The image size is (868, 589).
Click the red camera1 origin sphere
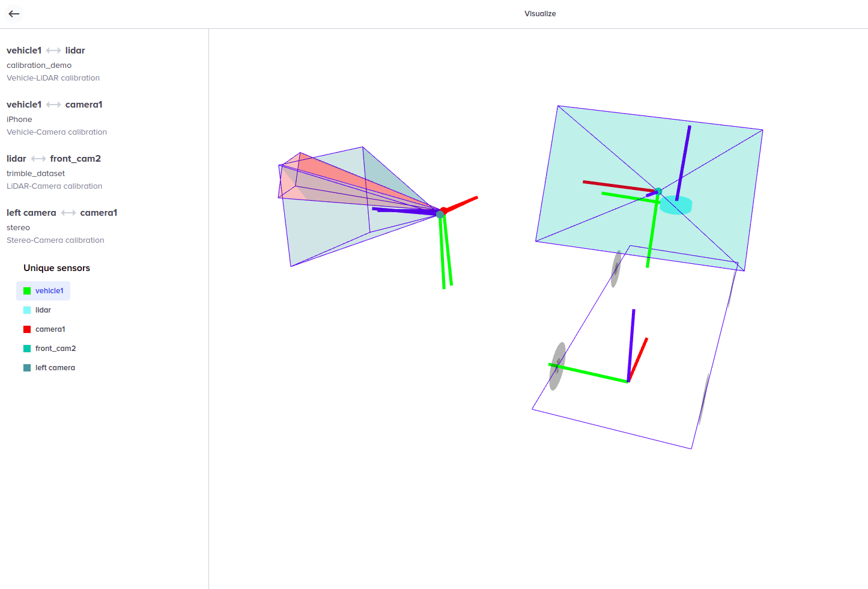[x=444, y=210]
